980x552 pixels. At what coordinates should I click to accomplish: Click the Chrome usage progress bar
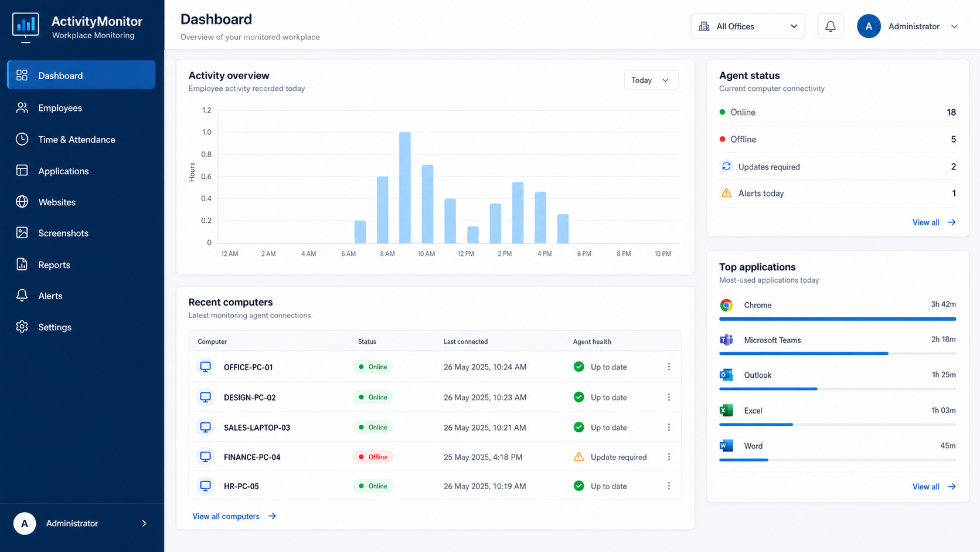pyautogui.click(x=838, y=319)
